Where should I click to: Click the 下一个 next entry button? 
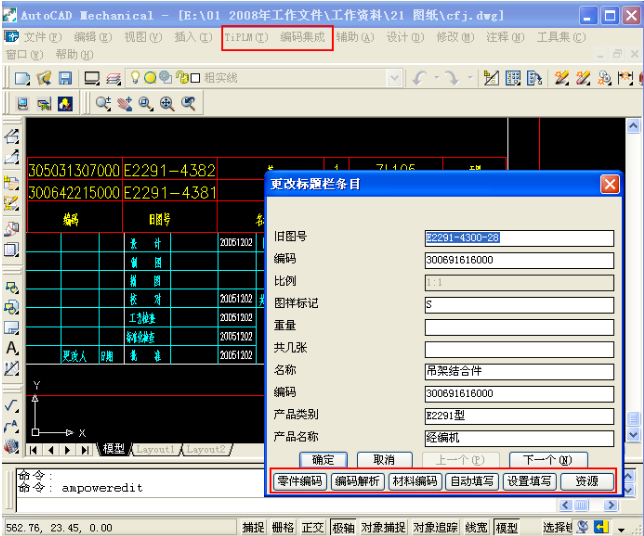coord(547,460)
